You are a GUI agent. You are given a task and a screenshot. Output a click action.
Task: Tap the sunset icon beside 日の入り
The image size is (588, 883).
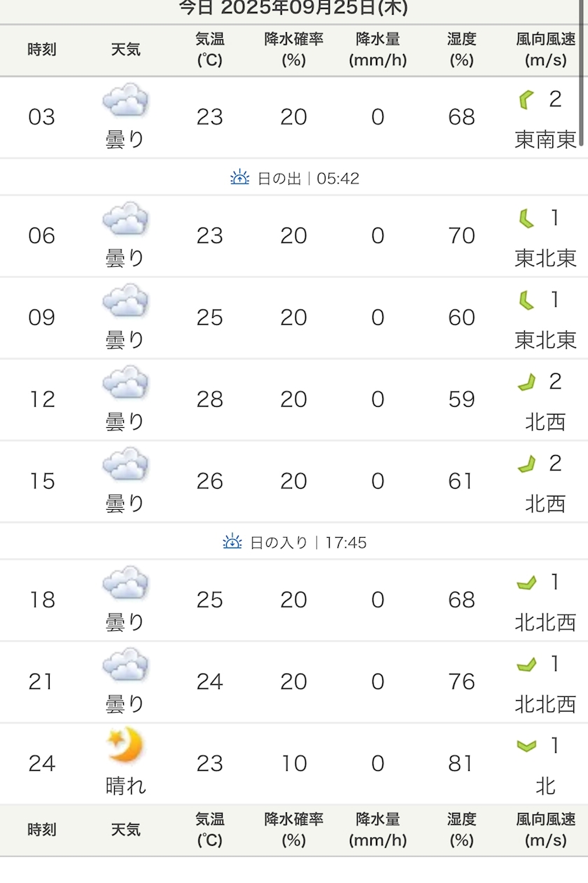click(x=232, y=542)
